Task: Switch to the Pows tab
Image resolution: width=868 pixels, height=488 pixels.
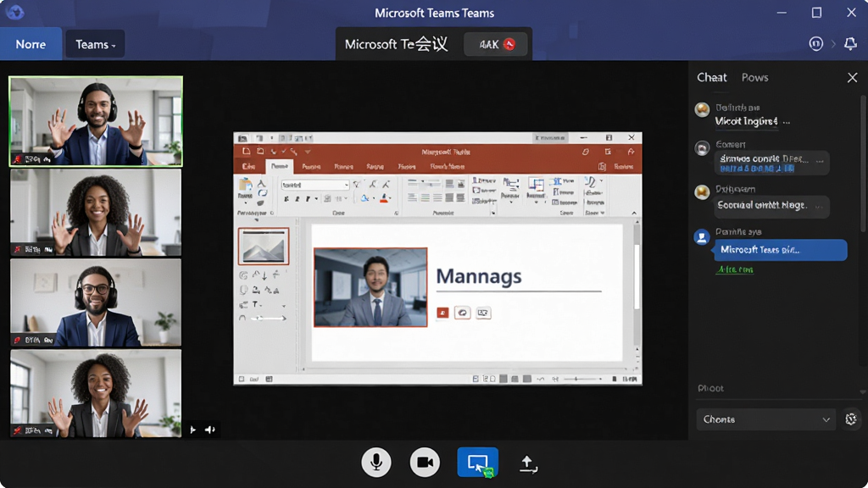Action: pyautogui.click(x=754, y=77)
